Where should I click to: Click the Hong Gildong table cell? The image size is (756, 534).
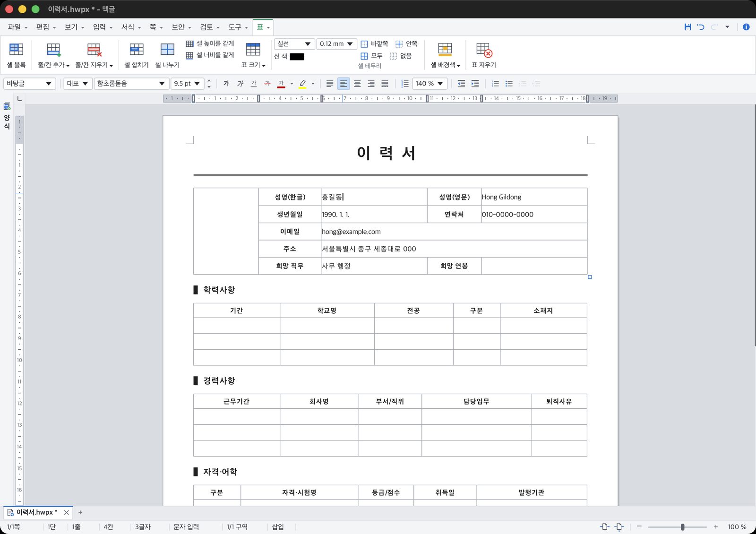(534, 197)
